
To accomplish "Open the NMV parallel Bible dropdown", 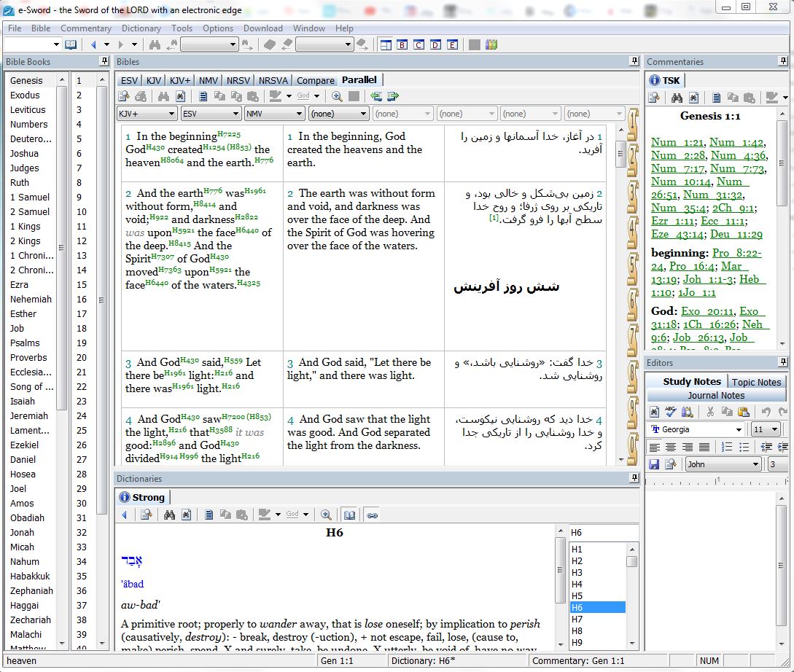I will [274, 114].
